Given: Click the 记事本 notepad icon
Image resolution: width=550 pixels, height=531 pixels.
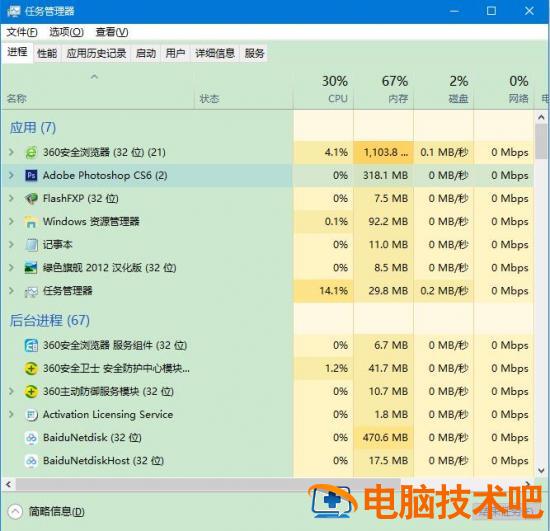Looking at the screenshot, I should (31, 245).
